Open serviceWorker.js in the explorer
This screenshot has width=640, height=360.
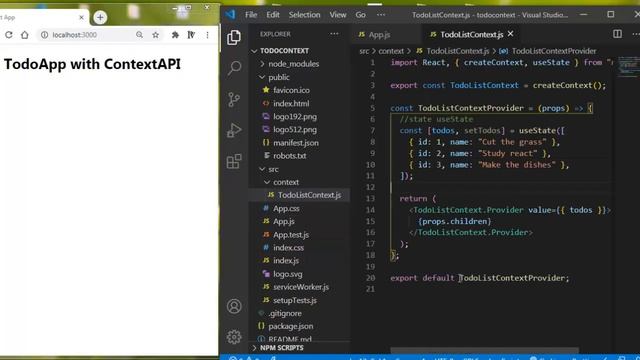click(301, 287)
